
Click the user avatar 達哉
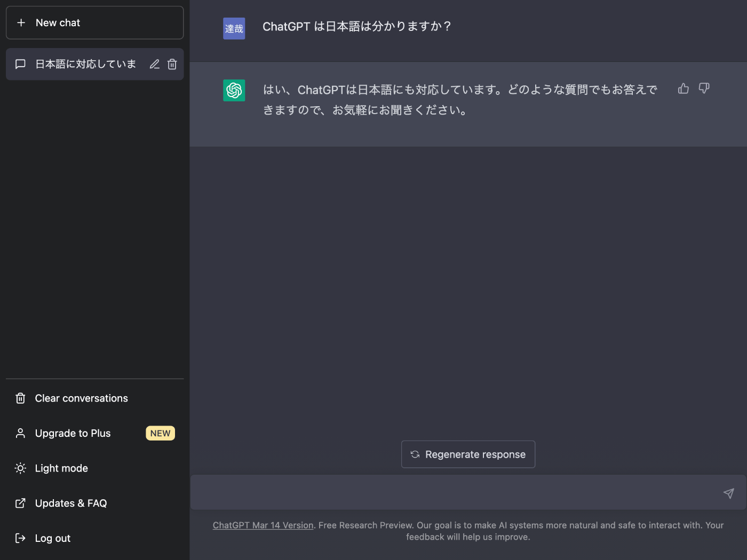[x=234, y=28]
